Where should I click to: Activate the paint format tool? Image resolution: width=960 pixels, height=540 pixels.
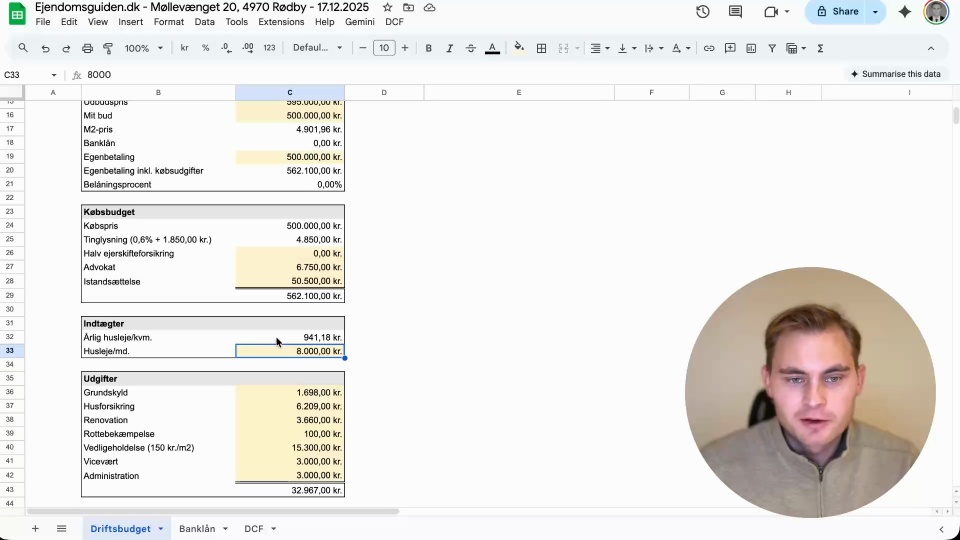click(x=108, y=48)
